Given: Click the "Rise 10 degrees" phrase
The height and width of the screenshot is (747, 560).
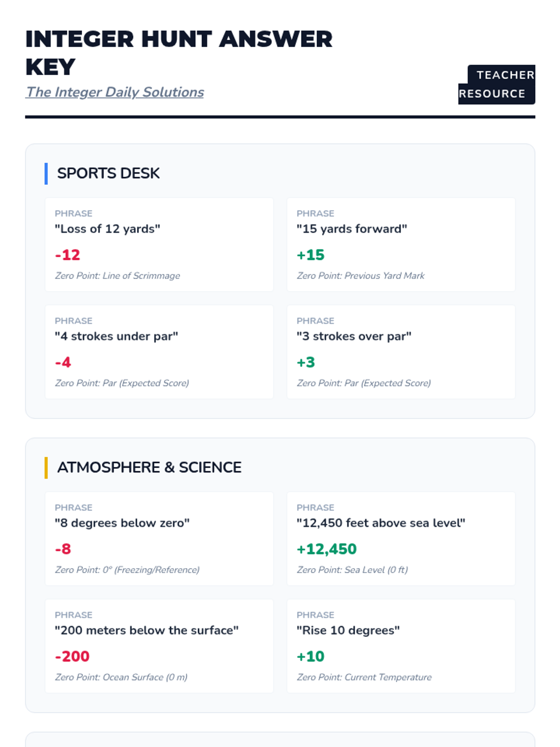Looking at the screenshot, I should (348, 630).
